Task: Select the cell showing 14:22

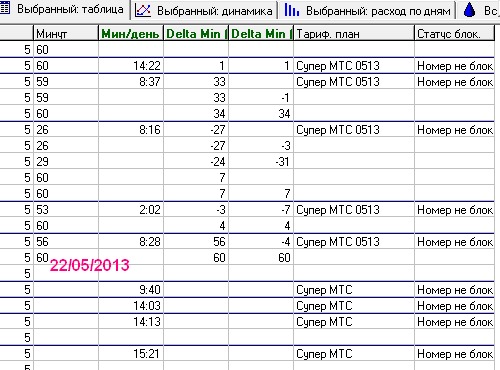Action: click(x=131, y=66)
